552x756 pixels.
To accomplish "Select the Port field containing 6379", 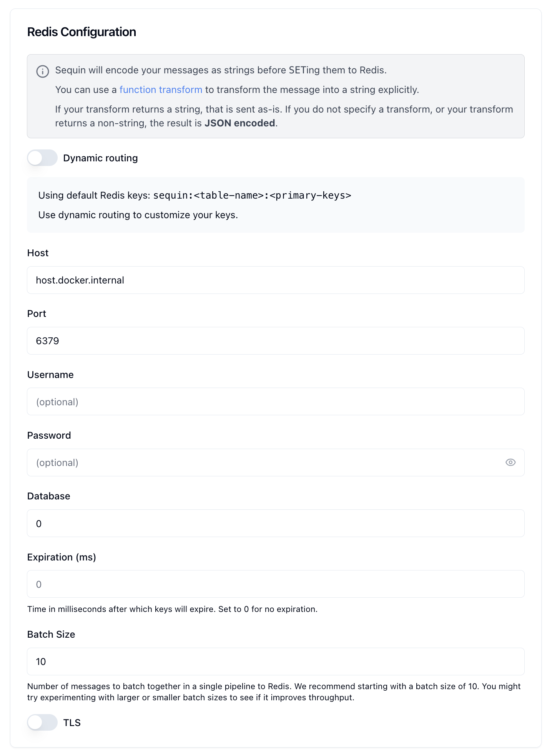I will pos(275,341).
